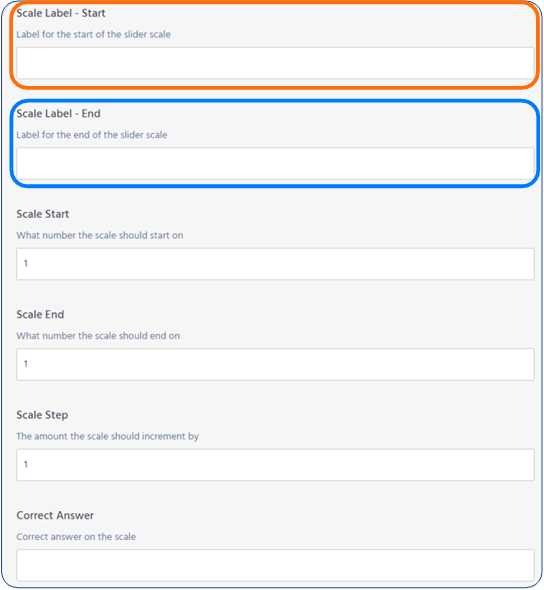544x590 pixels.
Task: Focus the Scale End number field
Action: [x=275, y=364]
